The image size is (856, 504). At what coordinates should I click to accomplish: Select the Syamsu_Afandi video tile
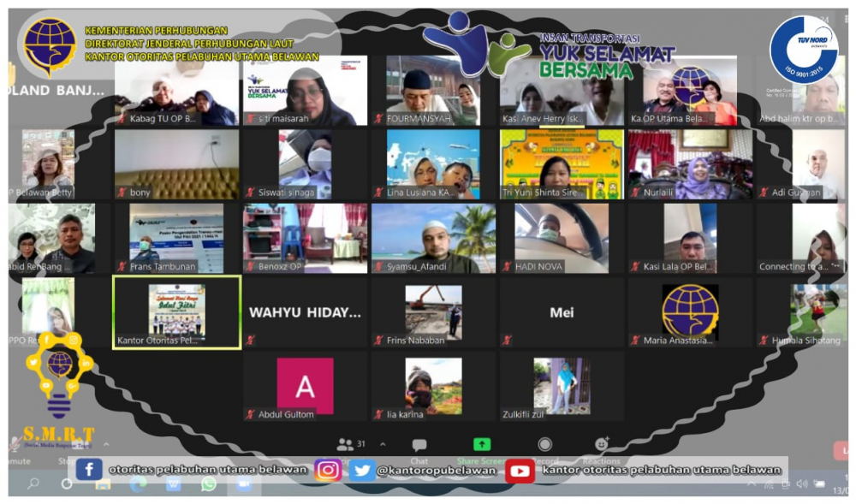tap(433, 239)
